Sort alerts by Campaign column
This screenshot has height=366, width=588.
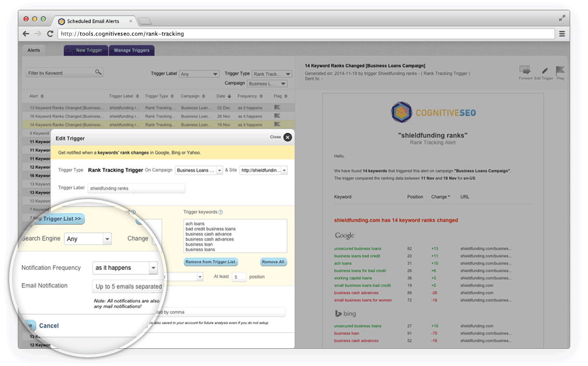tap(192, 96)
